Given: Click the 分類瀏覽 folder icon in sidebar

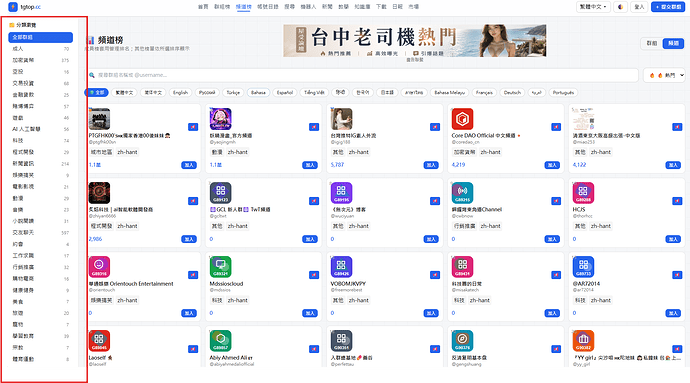Looking at the screenshot, I should 11,25.
